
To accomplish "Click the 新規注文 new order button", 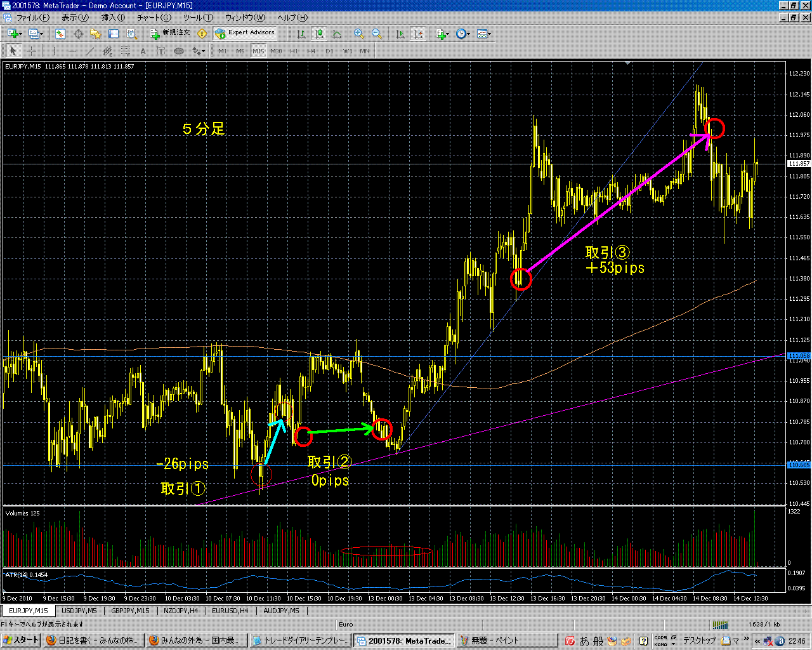I will 169,33.
